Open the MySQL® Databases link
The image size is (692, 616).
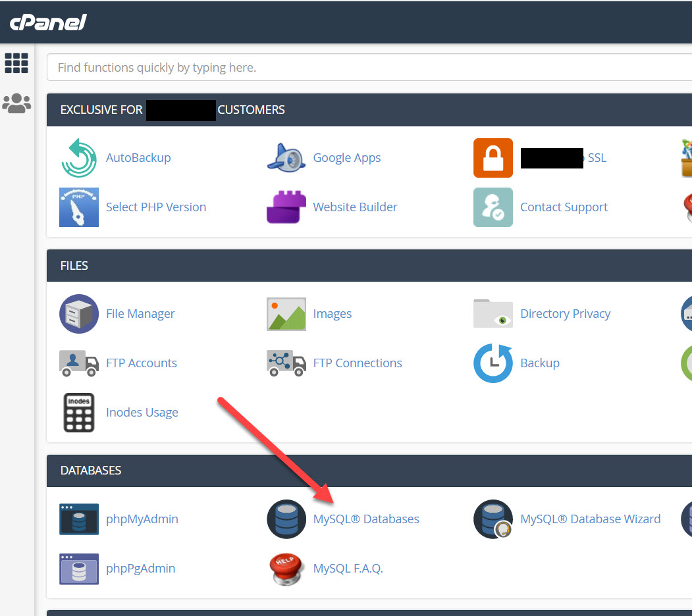(366, 519)
